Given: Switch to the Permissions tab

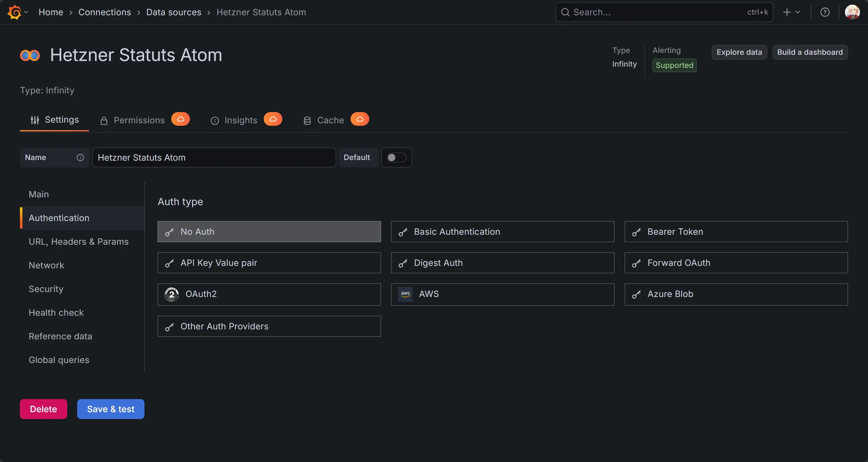Looking at the screenshot, I should [x=139, y=120].
